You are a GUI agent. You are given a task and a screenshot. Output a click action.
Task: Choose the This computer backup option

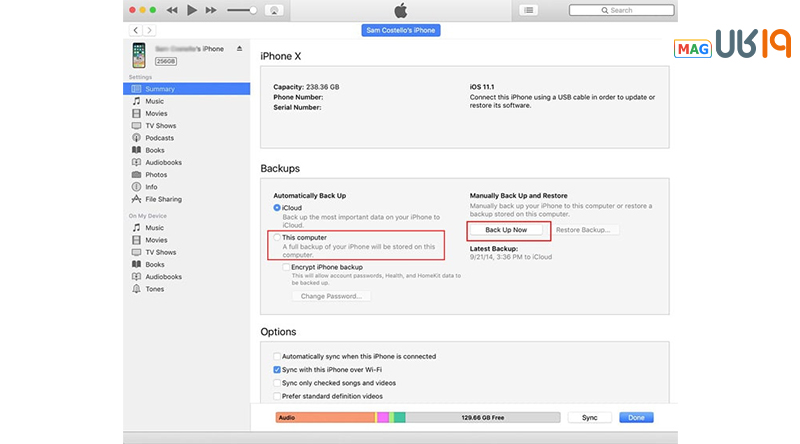277,238
